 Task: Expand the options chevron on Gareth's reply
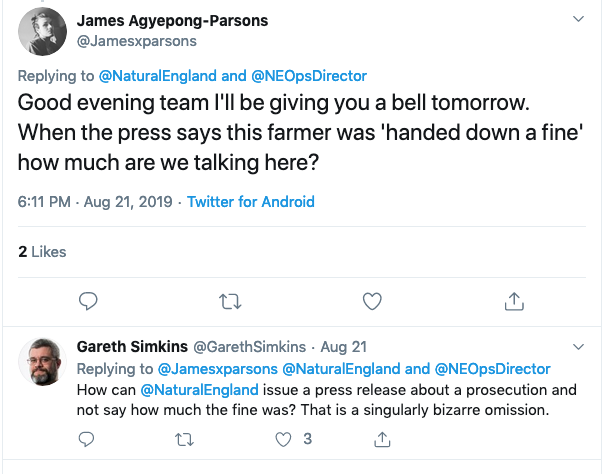(578, 346)
